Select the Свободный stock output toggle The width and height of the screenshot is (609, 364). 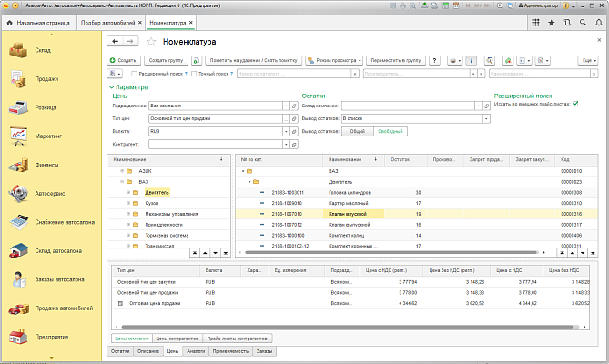(391, 131)
